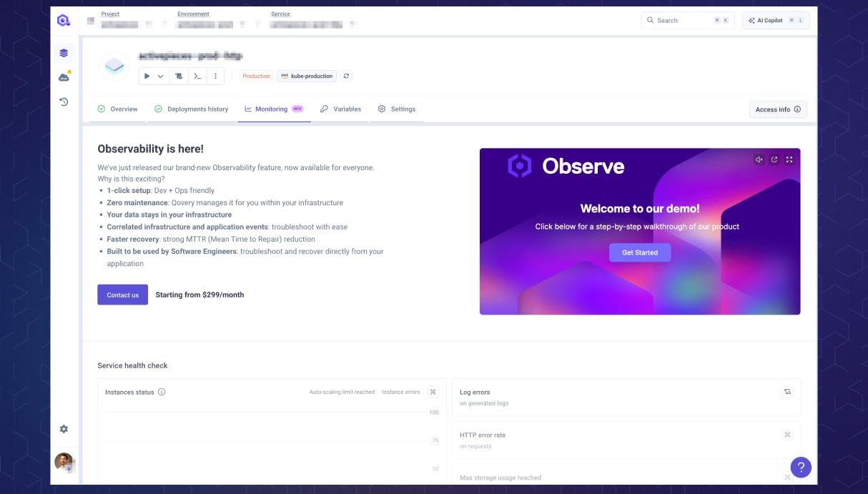Open the environments icon in the left sidebar
The width and height of the screenshot is (868, 494).
click(64, 52)
